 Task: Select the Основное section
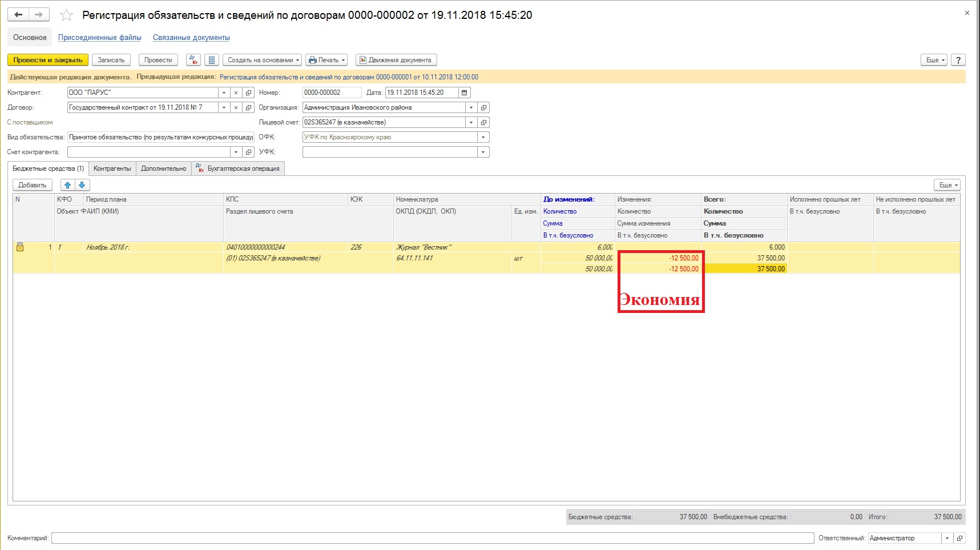click(30, 38)
